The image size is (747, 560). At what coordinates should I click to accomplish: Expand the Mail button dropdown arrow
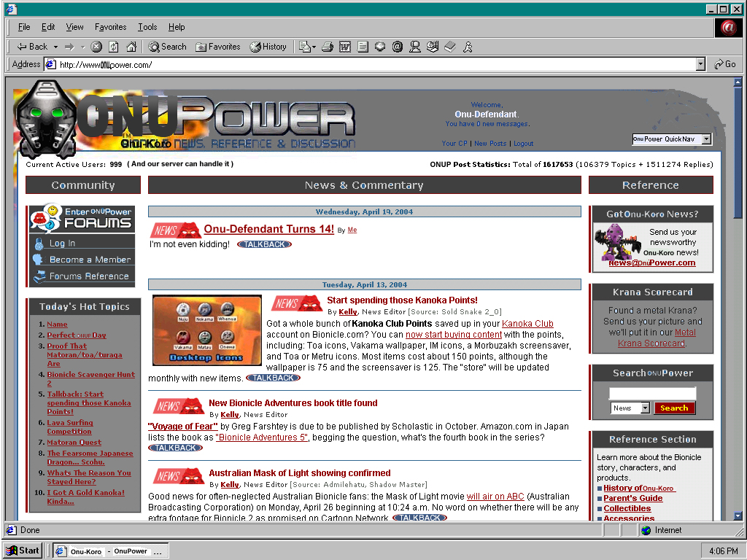tap(314, 47)
